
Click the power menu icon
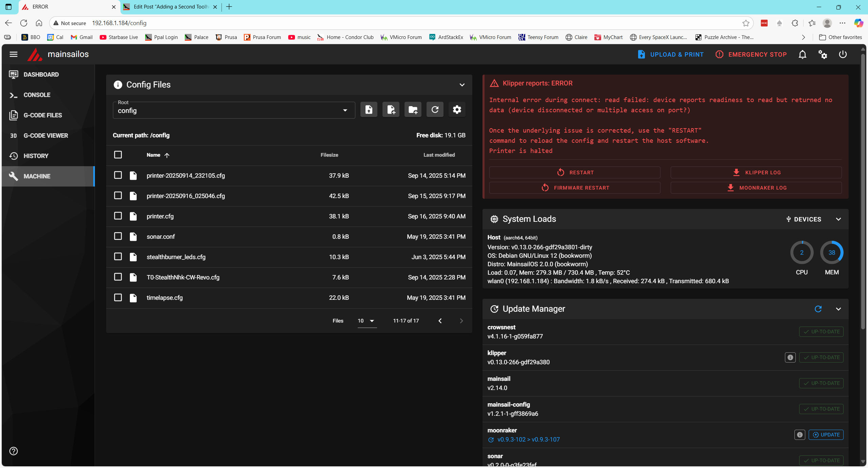(x=843, y=54)
